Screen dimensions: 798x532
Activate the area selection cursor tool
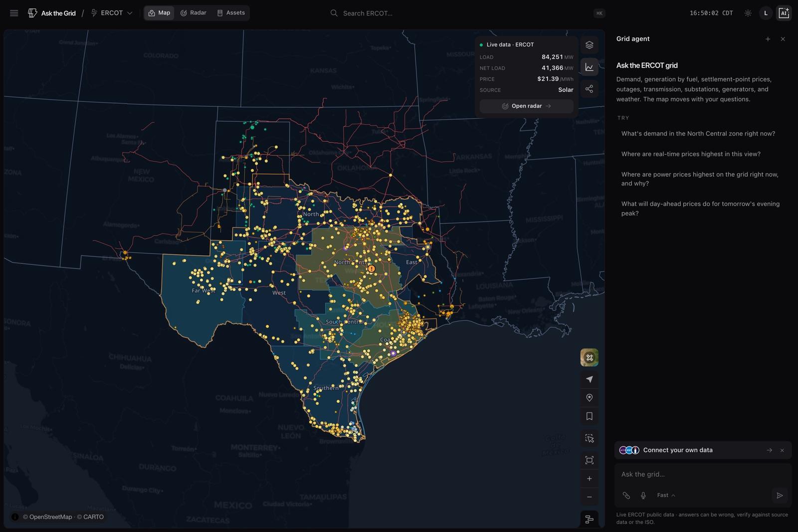pyautogui.click(x=589, y=438)
